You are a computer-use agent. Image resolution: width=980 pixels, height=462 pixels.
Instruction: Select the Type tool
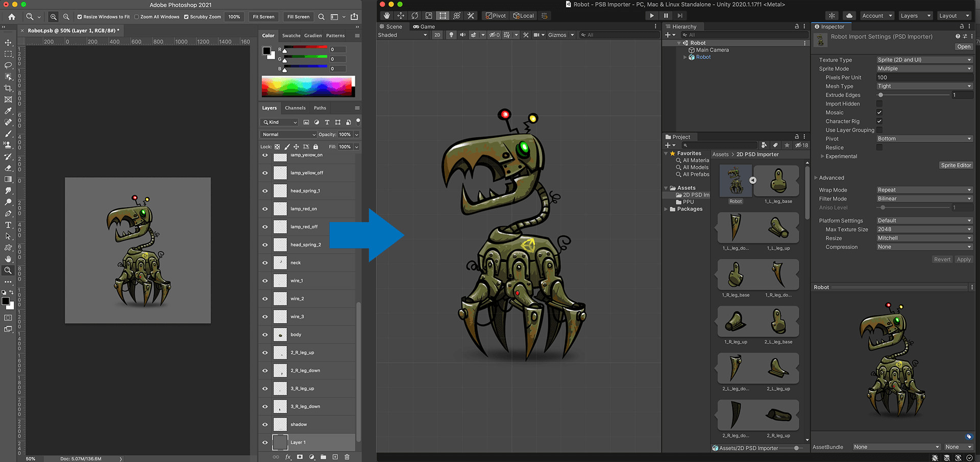[x=8, y=225]
